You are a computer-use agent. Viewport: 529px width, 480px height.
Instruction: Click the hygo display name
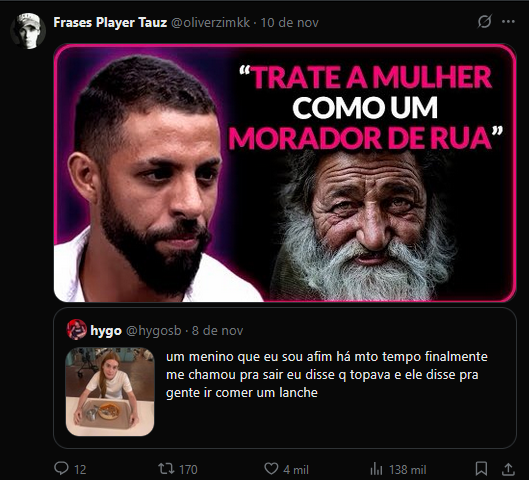106,331
